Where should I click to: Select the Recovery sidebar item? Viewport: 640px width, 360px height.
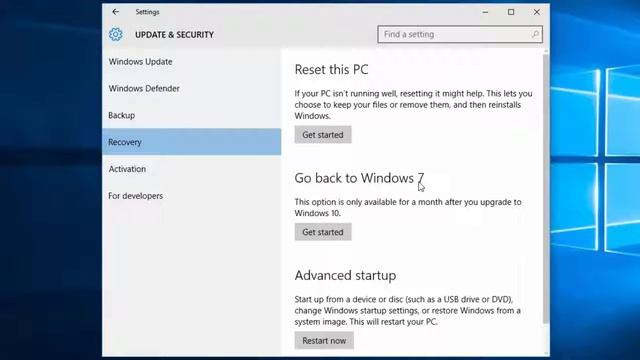(x=191, y=142)
